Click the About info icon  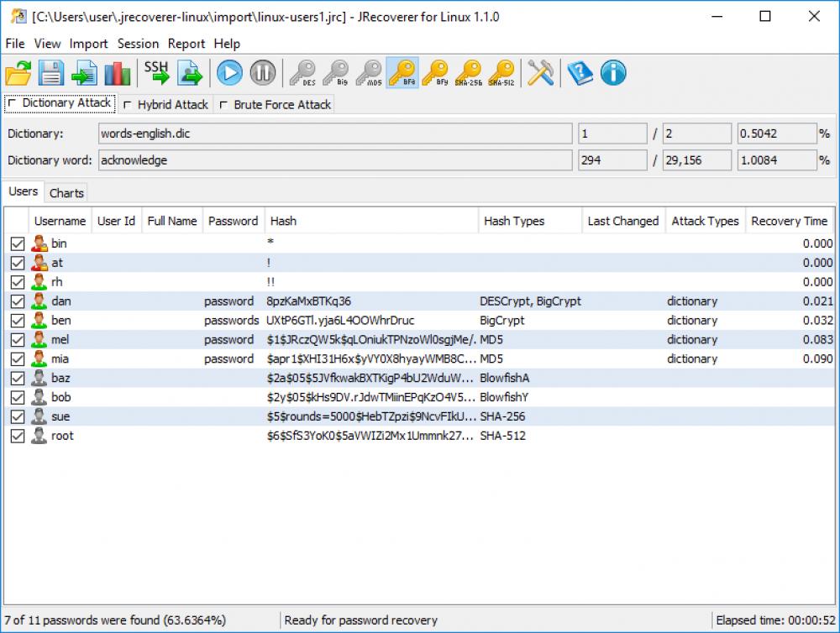coord(612,72)
